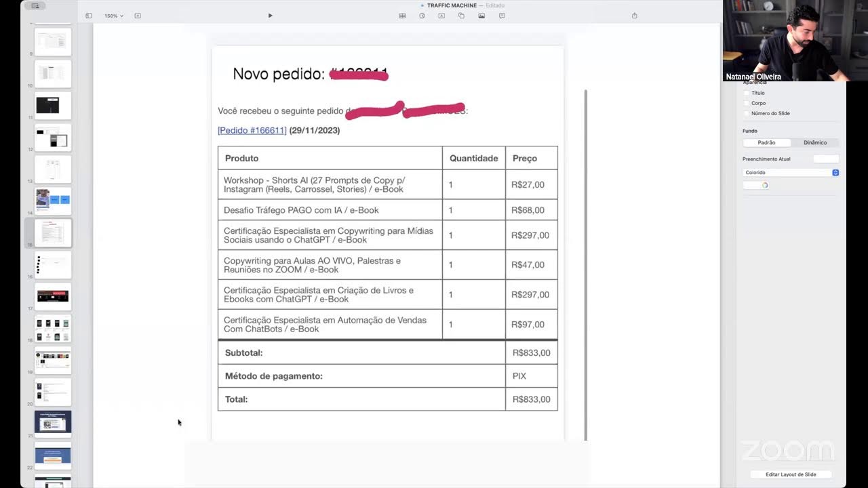
Task: Select the Dinâmico background tab
Action: (x=815, y=142)
